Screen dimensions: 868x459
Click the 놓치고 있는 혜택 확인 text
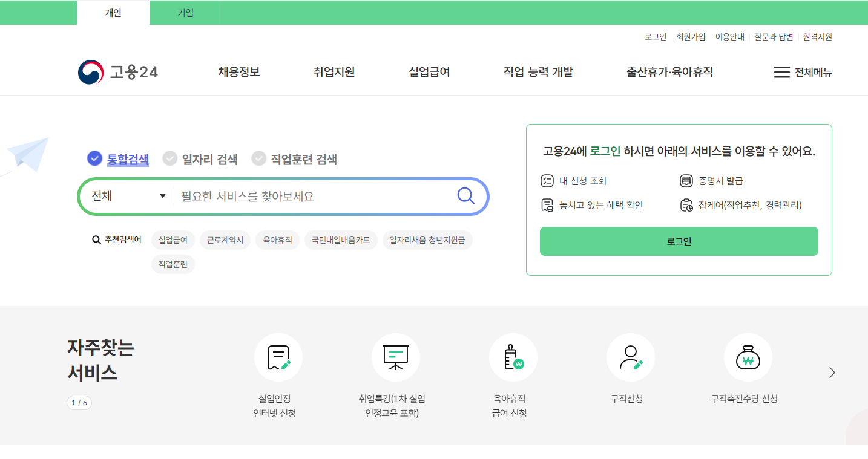pyautogui.click(x=601, y=205)
